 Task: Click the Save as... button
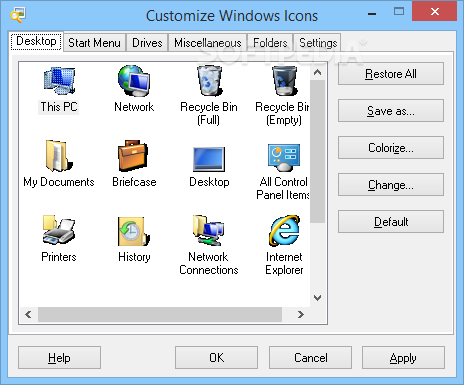[x=391, y=111]
